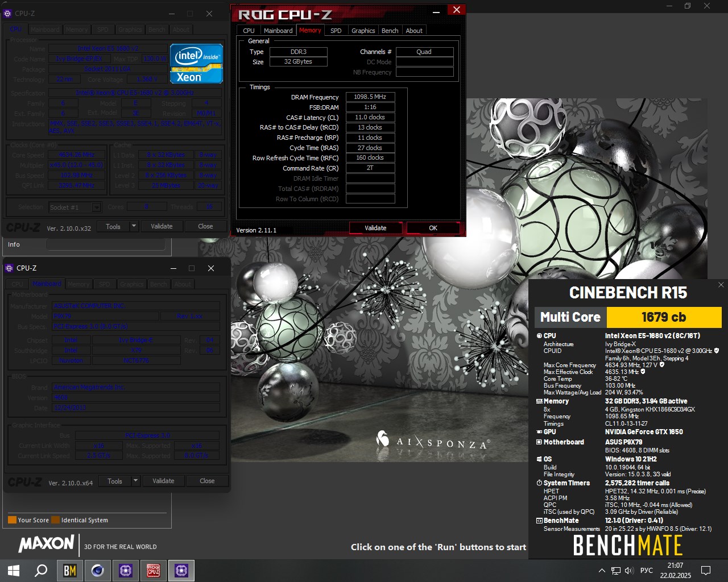
Task: Switch to the CPU tab in ROG CPU-Z
Action: point(249,31)
